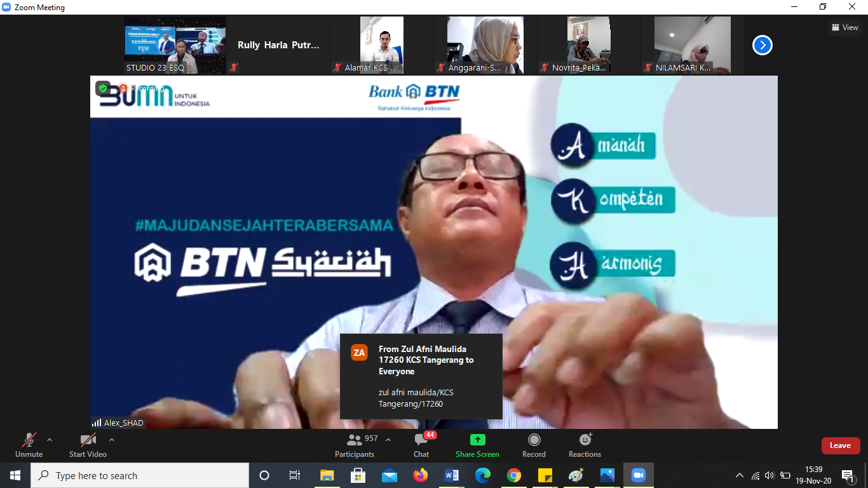Open Microsoft Word from taskbar

point(452,475)
